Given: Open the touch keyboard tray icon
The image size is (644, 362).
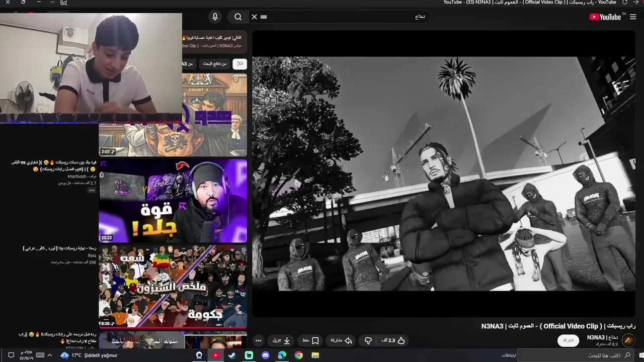Looking at the screenshot, I should [40, 355].
